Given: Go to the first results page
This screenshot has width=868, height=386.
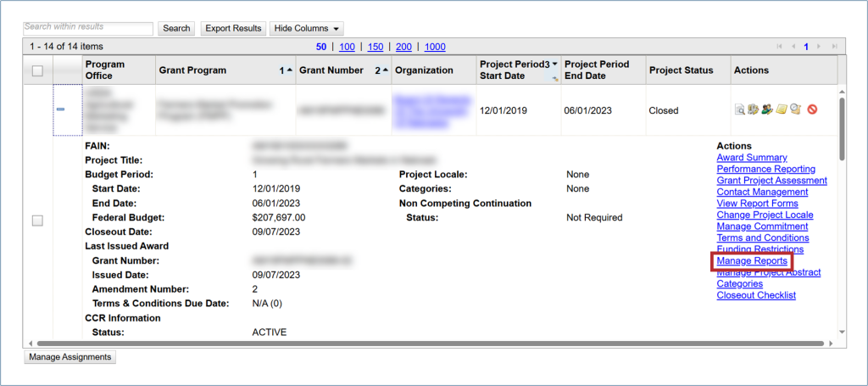Looking at the screenshot, I should 780,47.
